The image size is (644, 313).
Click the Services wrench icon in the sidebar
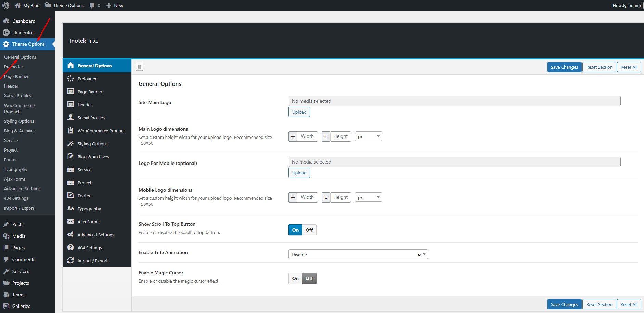6,271
